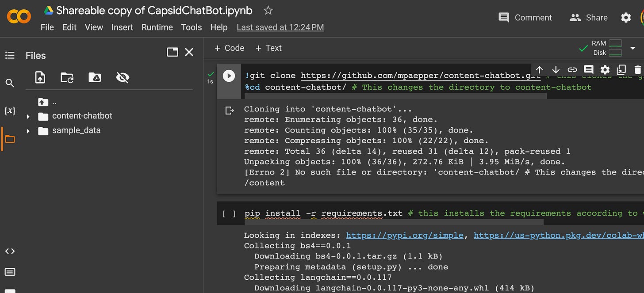Open the table of contents sidebar icon
The width and height of the screenshot is (644, 293).
[10, 55]
